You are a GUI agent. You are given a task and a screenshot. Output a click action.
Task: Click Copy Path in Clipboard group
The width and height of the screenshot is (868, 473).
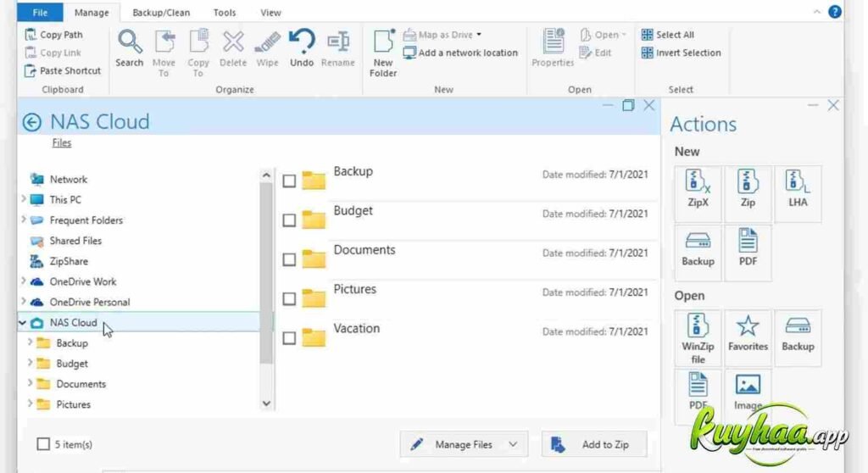54,35
